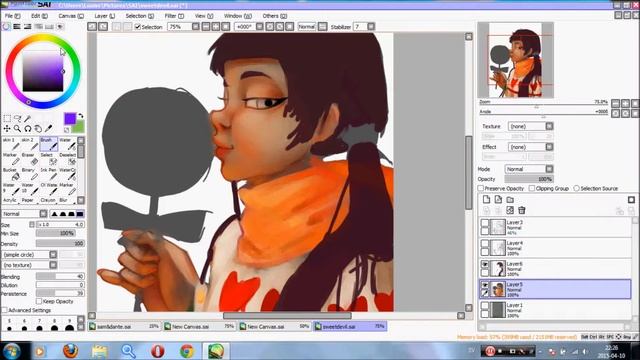The width and height of the screenshot is (640, 360).
Task: Create a new normal layer
Action: [x=486, y=199]
